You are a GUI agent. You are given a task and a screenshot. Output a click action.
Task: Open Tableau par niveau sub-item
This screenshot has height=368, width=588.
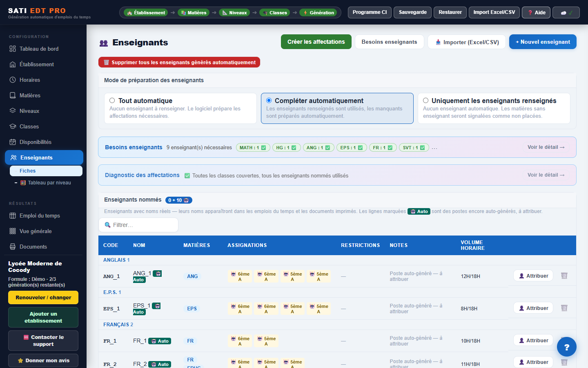(x=46, y=183)
